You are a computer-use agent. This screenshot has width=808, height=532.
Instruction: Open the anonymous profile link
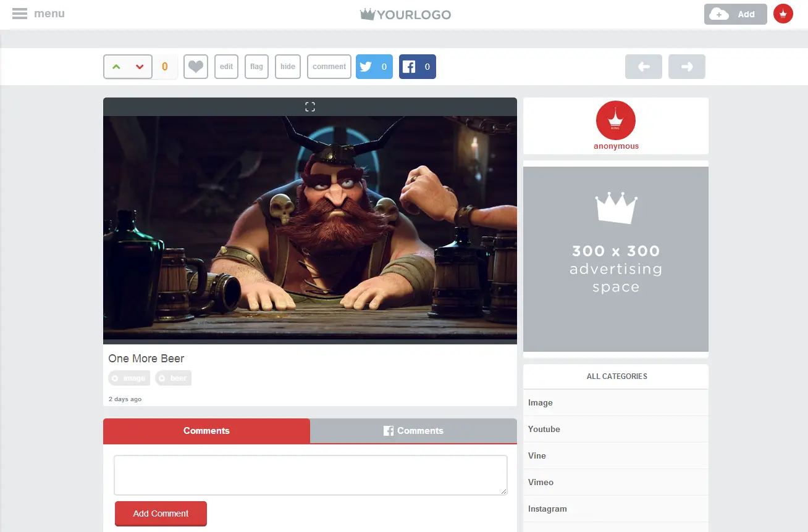point(616,146)
